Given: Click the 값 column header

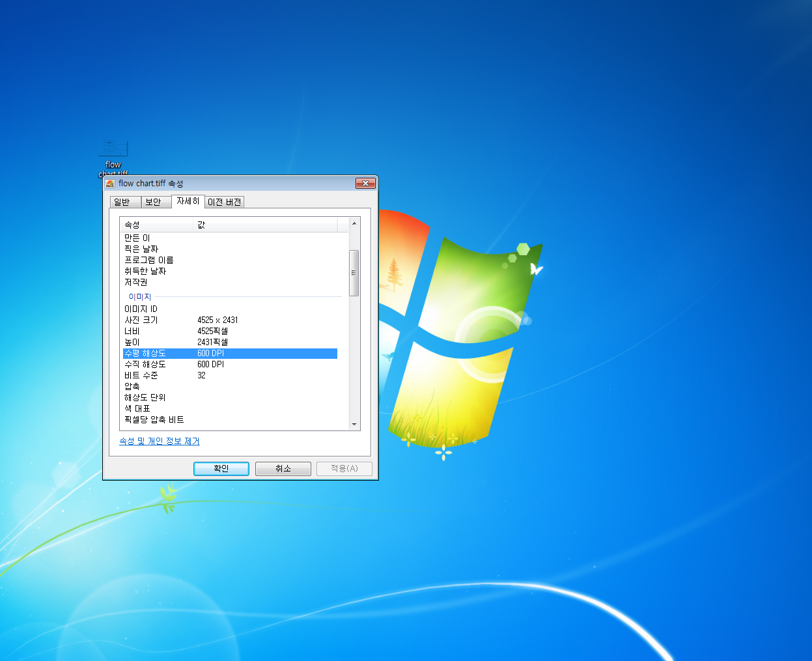Looking at the screenshot, I should pyautogui.click(x=266, y=225).
